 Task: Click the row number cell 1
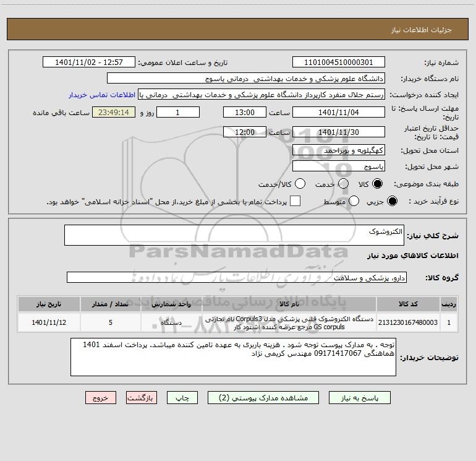click(449, 322)
